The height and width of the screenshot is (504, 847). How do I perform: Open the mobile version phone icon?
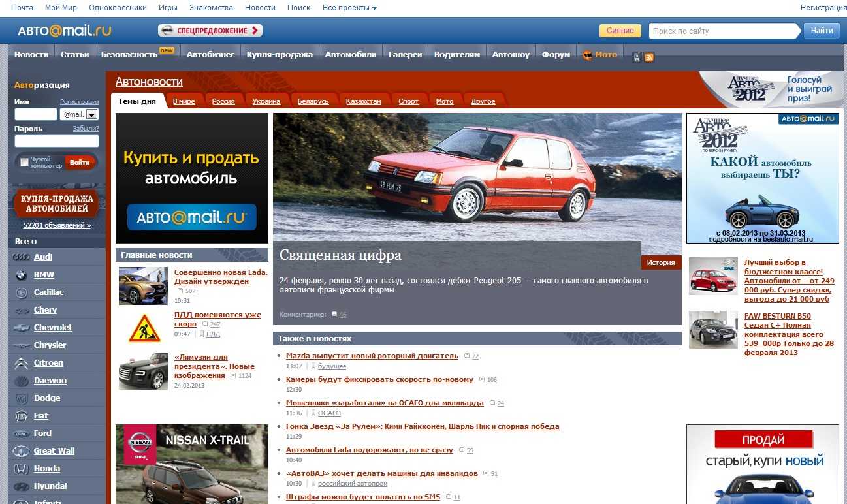coord(637,57)
